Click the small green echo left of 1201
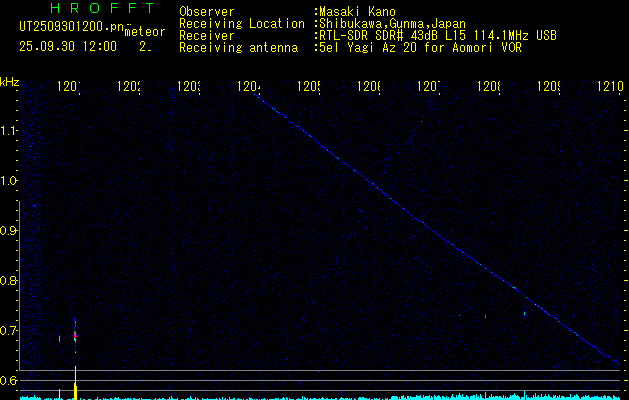Viewport: 629px width, 400px height. tap(59, 339)
